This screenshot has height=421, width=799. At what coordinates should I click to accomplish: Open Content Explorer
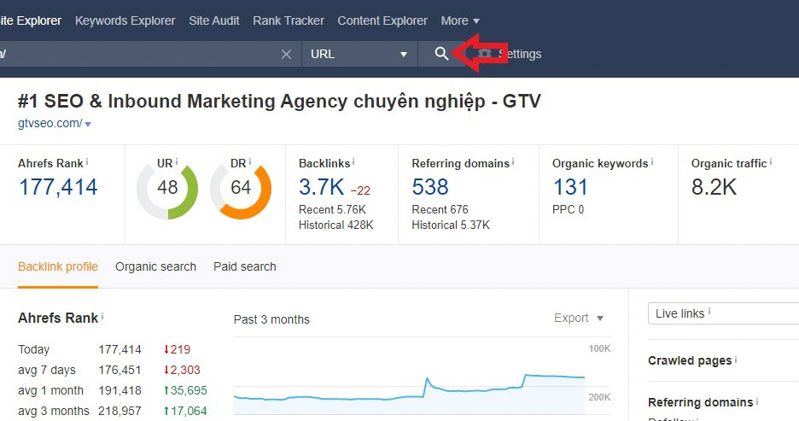click(382, 21)
